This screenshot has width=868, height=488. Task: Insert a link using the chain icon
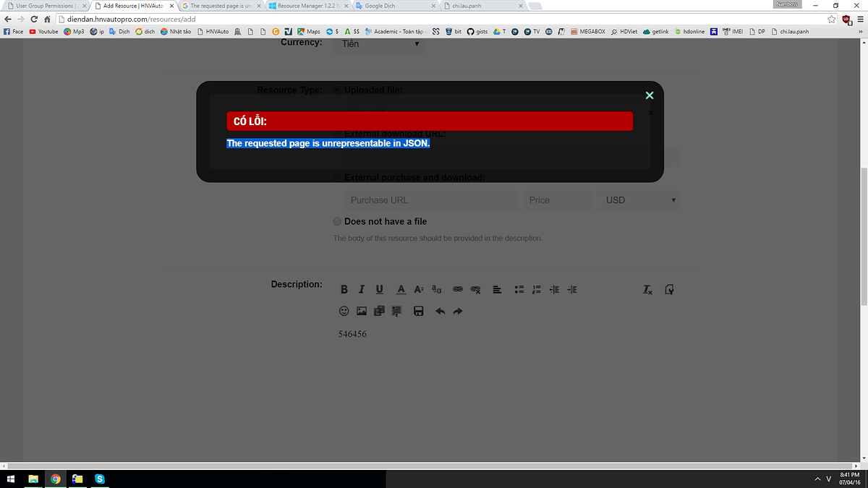pos(457,290)
